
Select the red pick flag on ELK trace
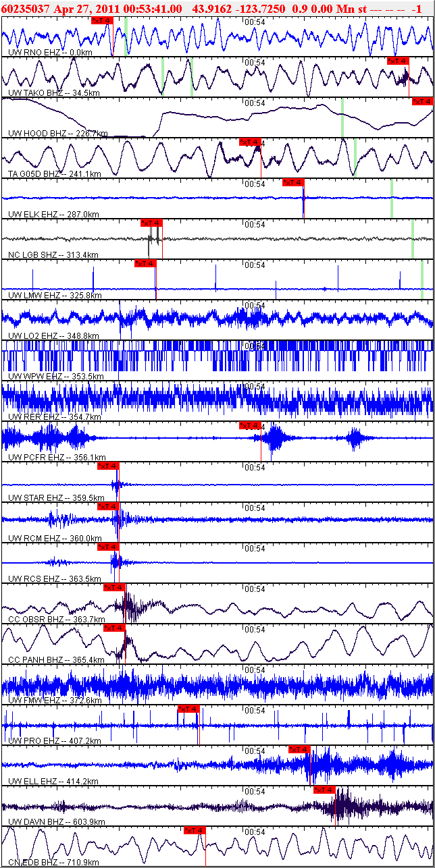point(293,183)
